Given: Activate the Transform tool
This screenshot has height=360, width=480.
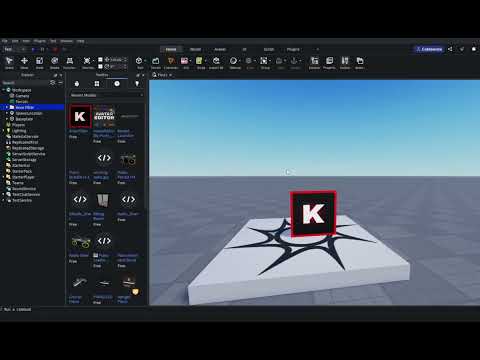Looking at the screenshot, I should pos(69,62).
